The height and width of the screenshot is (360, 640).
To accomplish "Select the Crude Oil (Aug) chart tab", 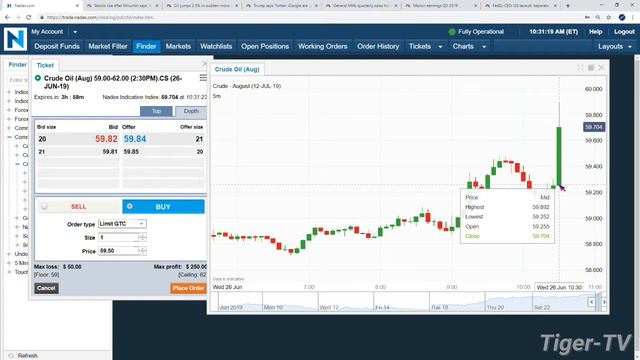I will point(237,69).
